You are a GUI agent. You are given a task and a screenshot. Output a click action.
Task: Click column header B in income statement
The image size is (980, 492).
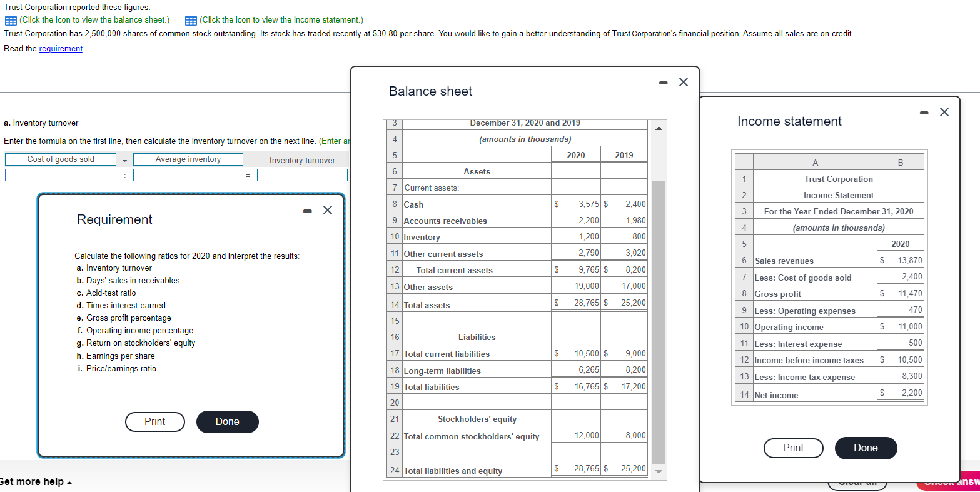(x=901, y=163)
